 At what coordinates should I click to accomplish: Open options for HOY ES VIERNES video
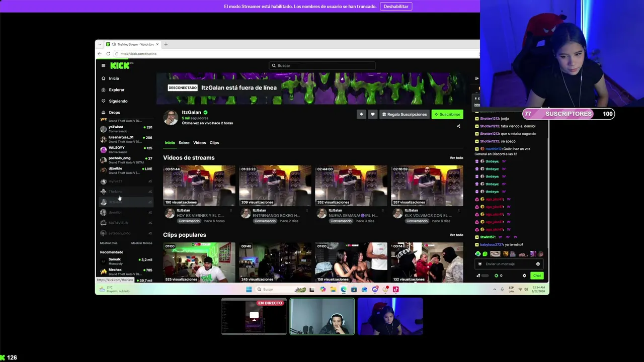click(x=231, y=211)
